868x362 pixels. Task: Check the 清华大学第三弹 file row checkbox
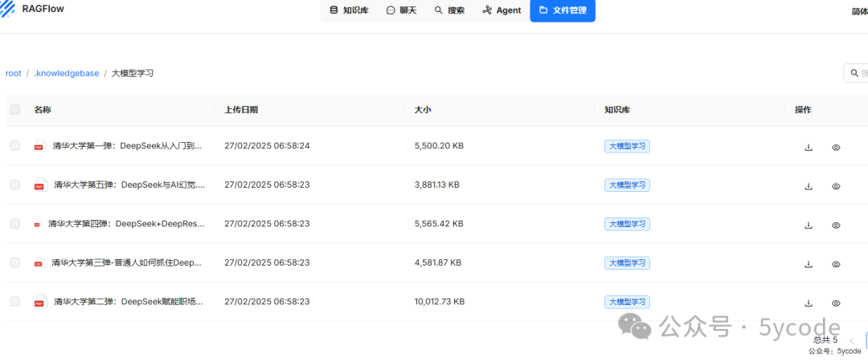coord(15,262)
